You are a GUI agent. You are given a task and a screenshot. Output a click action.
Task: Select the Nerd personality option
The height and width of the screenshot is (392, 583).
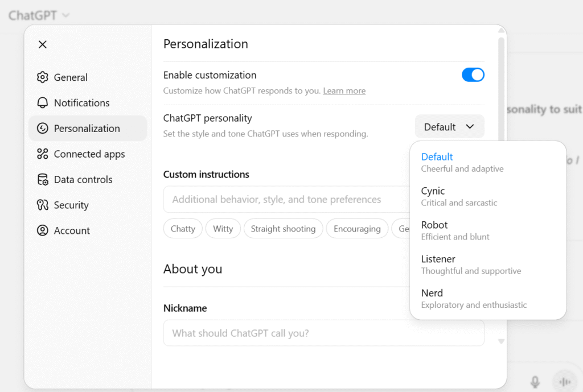coord(473,299)
